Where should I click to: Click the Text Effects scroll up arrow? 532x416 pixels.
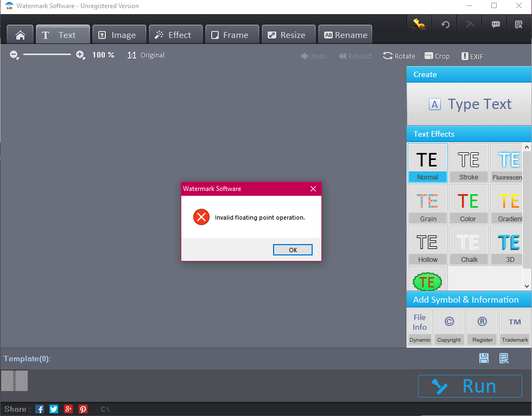coord(527,147)
